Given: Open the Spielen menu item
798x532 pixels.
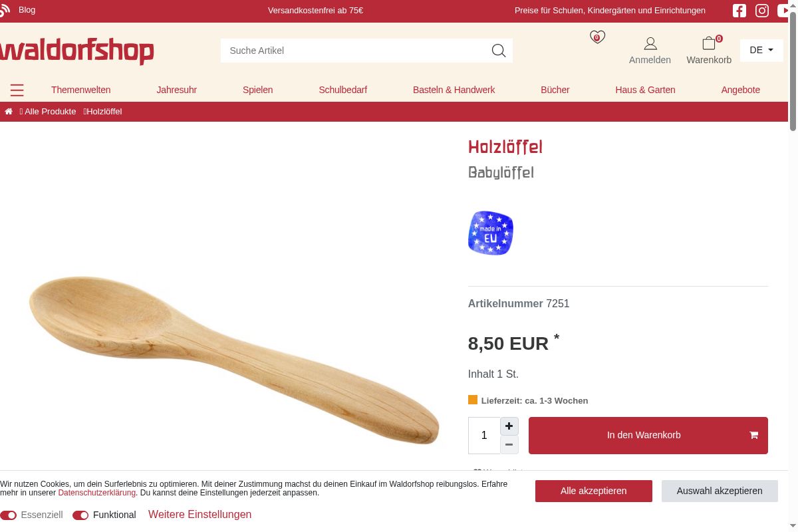Looking at the screenshot, I should [x=257, y=90].
